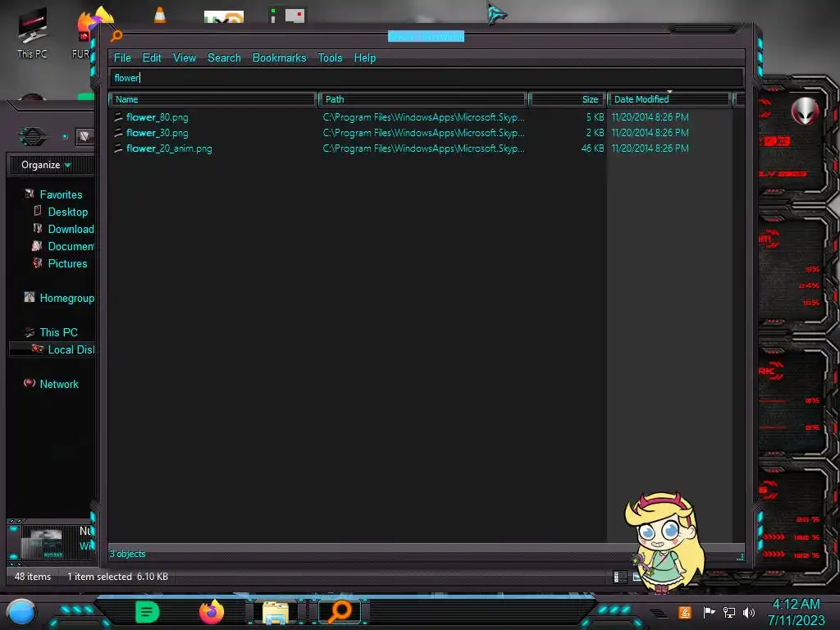Screen dimensions: 840x630
Task: Open File Explorer from the taskbar
Action: (x=276, y=613)
